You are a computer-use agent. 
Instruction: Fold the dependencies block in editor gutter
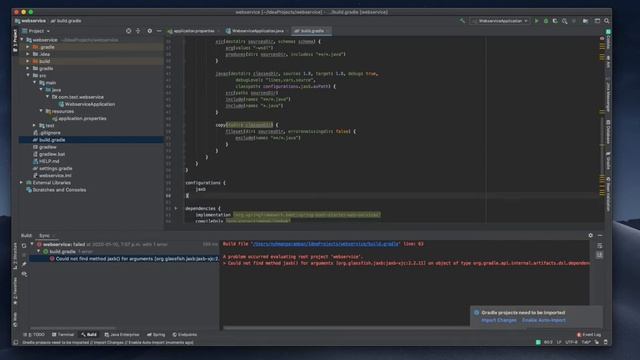(x=176, y=208)
